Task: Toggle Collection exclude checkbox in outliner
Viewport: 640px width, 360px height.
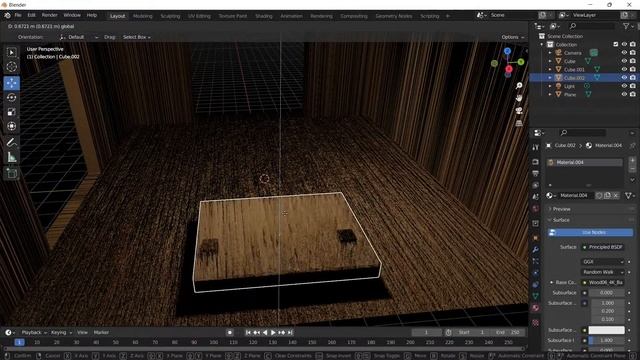Action: pos(616,44)
